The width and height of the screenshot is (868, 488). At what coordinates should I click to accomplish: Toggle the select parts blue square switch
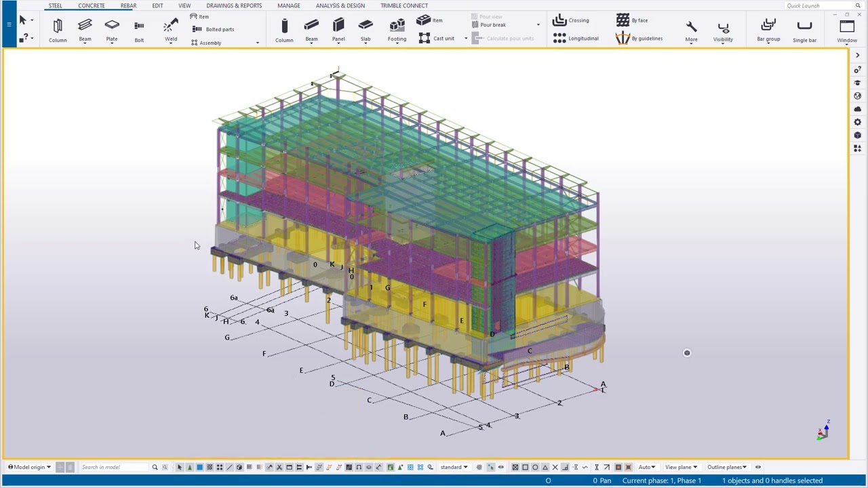199,467
